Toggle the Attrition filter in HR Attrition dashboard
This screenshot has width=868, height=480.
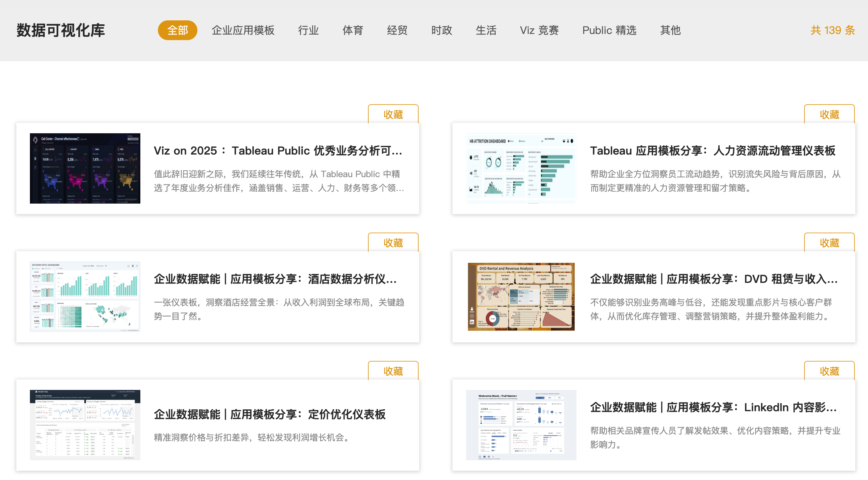(x=509, y=141)
